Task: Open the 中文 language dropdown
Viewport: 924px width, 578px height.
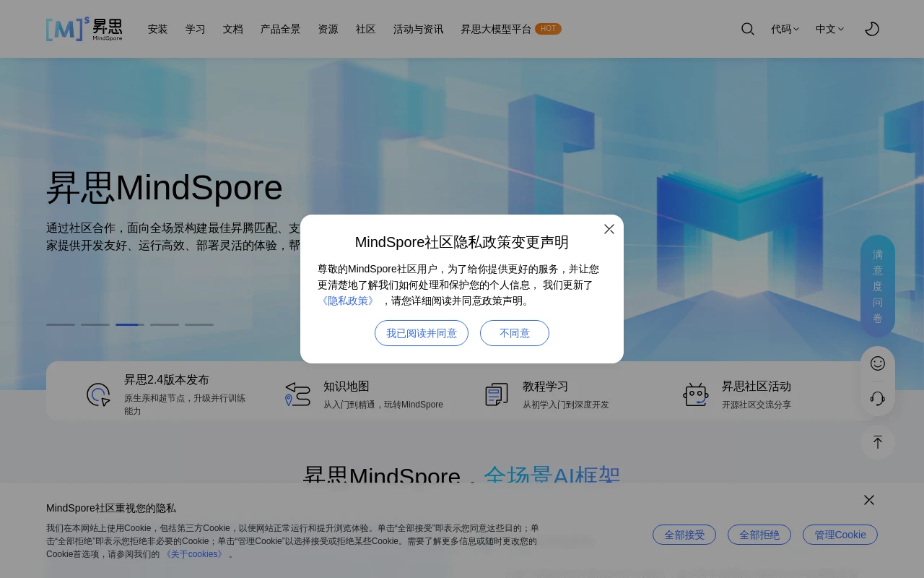Action: pyautogui.click(x=829, y=29)
